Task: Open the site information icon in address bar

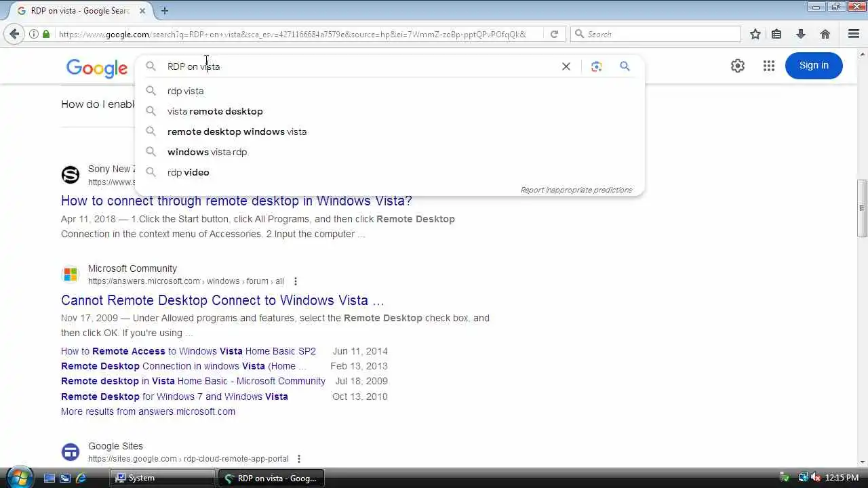Action: [34, 34]
